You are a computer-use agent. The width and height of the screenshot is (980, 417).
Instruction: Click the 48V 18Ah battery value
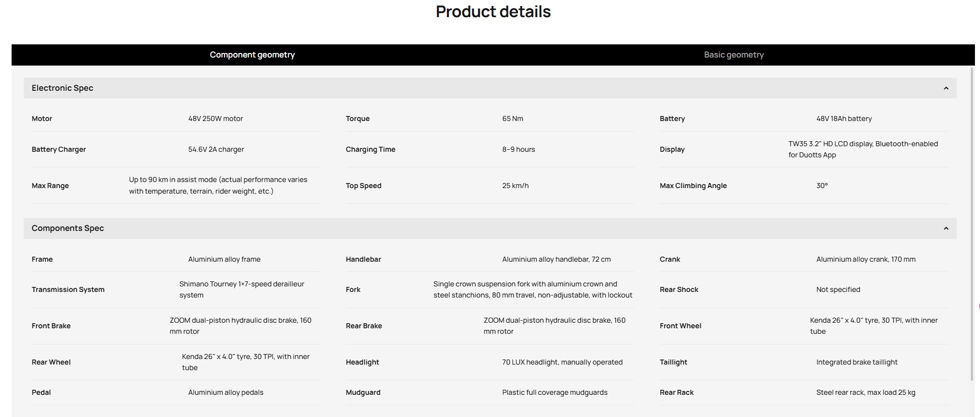[x=844, y=118]
